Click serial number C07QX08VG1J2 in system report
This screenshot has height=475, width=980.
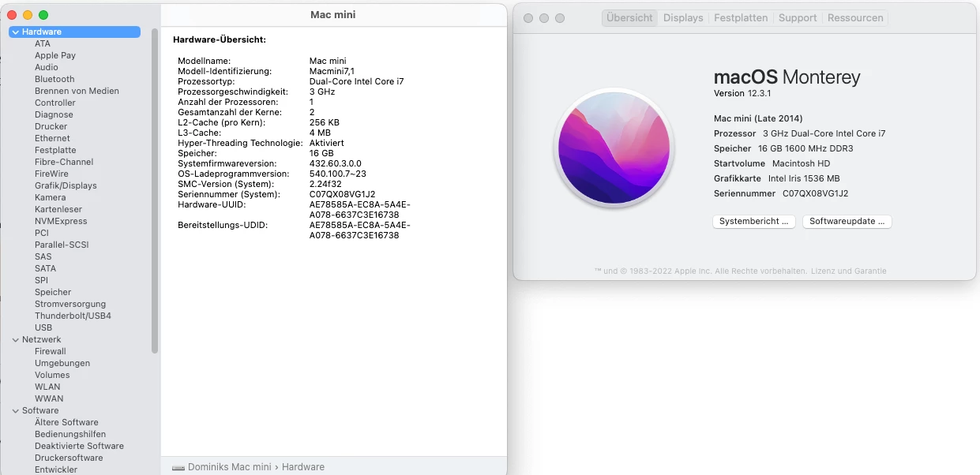(x=342, y=194)
